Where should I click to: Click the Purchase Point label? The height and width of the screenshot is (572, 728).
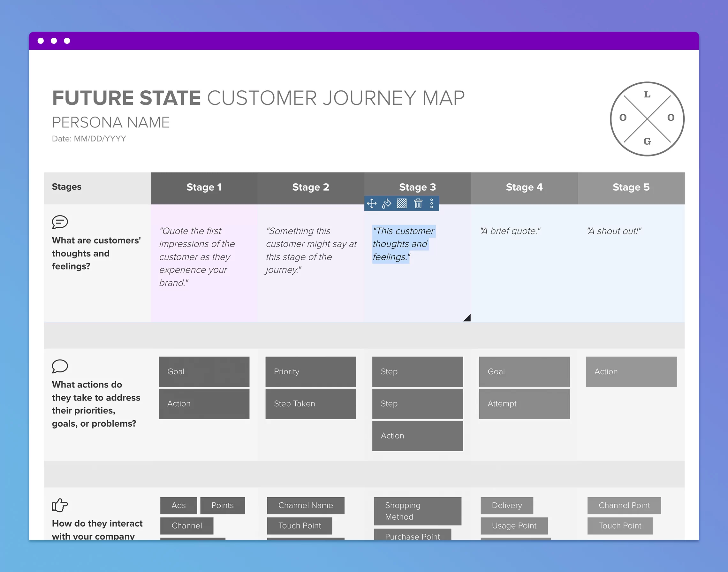[x=413, y=536]
